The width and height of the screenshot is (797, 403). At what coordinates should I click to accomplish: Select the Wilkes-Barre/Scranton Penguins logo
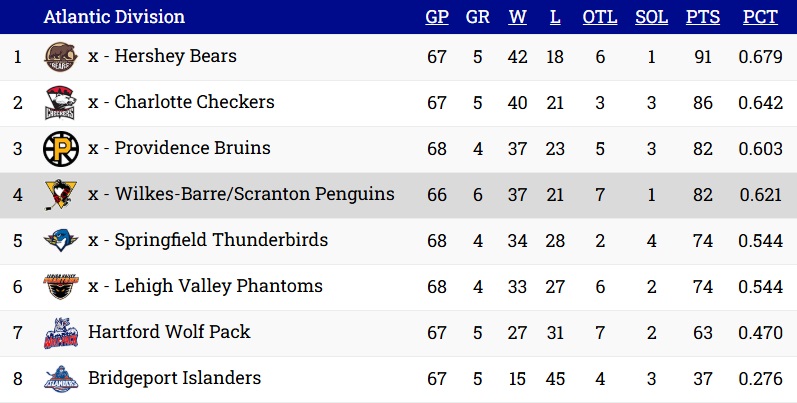click(x=61, y=195)
